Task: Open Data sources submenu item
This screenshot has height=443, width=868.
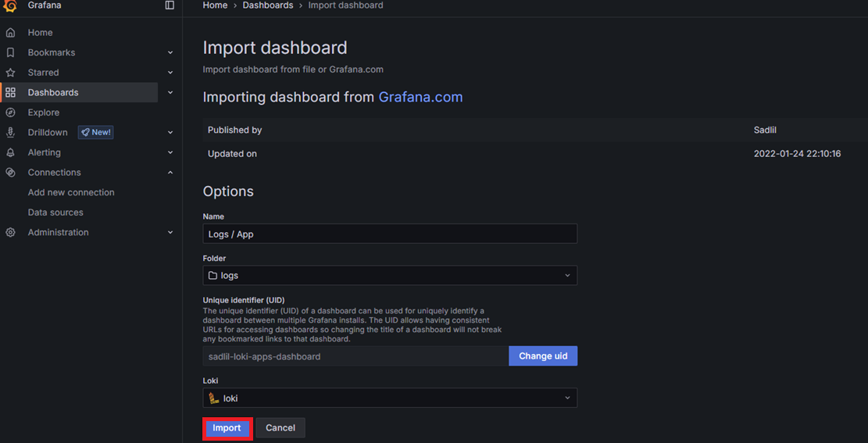Action: tap(55, 212)
